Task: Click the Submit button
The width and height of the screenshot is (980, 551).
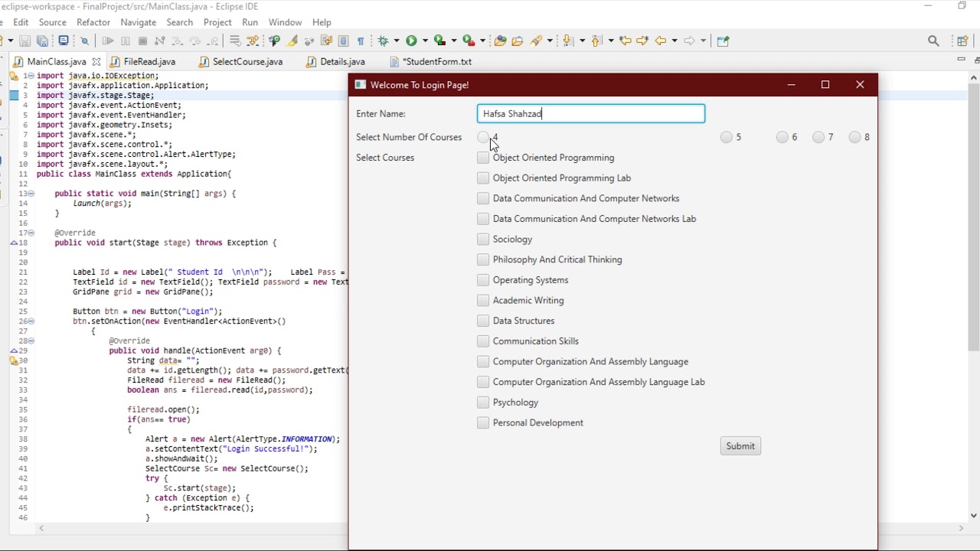Action: (x=740, y=446)
